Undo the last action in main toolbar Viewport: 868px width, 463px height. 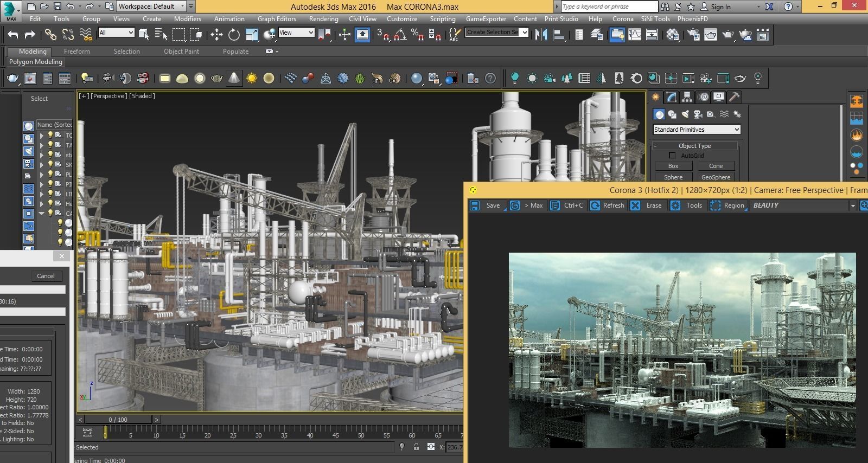click(x=13, y=35)
